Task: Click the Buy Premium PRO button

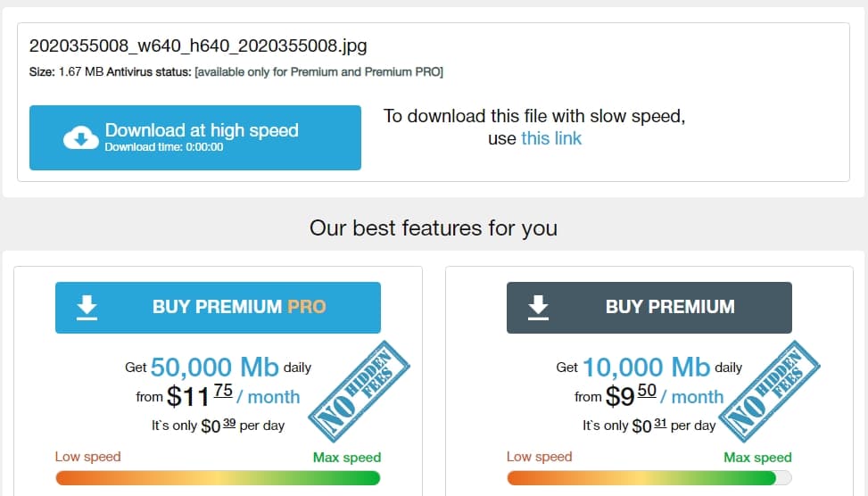Action: [x=218, y=308]
